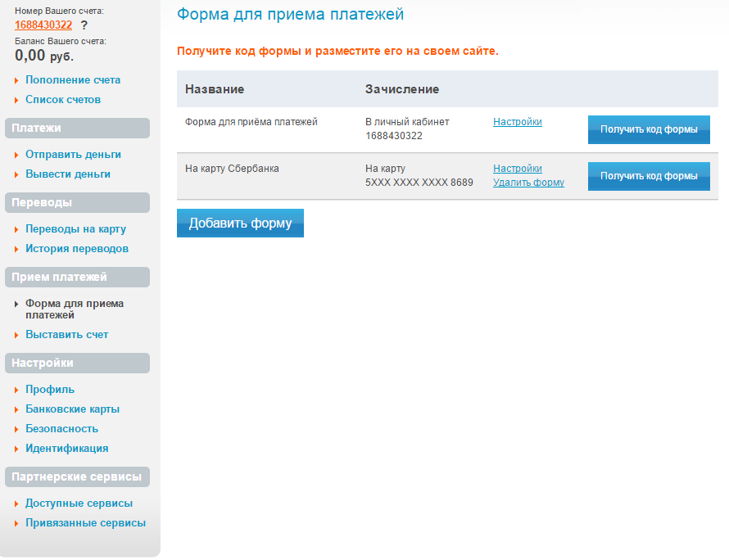
Task: Open Банковские карты
Action: [73, 409]
